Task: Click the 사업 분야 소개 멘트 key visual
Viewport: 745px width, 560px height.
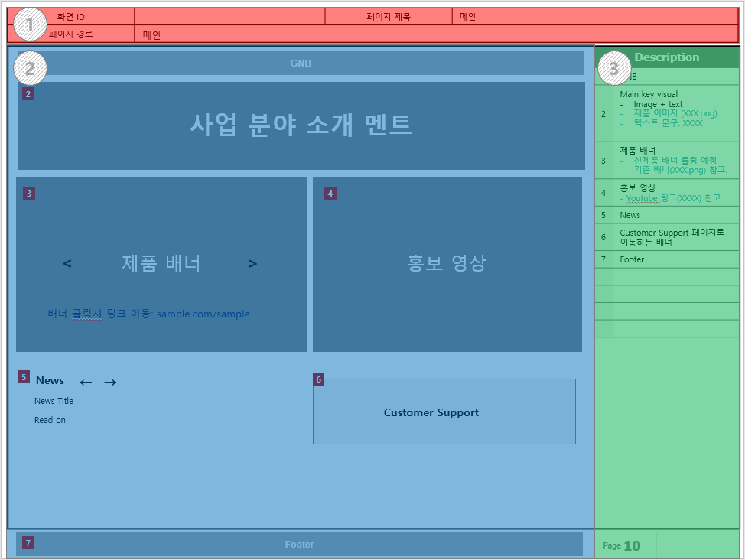Action: pyautogui.click(x=301, y=125)
